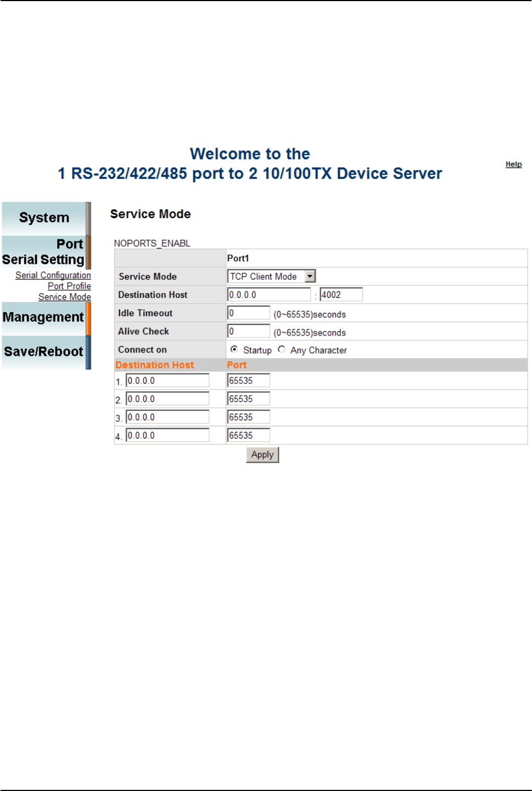This screenshot has height=791, width=532.
Task: Click the orange Port column header
Action: tap(237, 365)
